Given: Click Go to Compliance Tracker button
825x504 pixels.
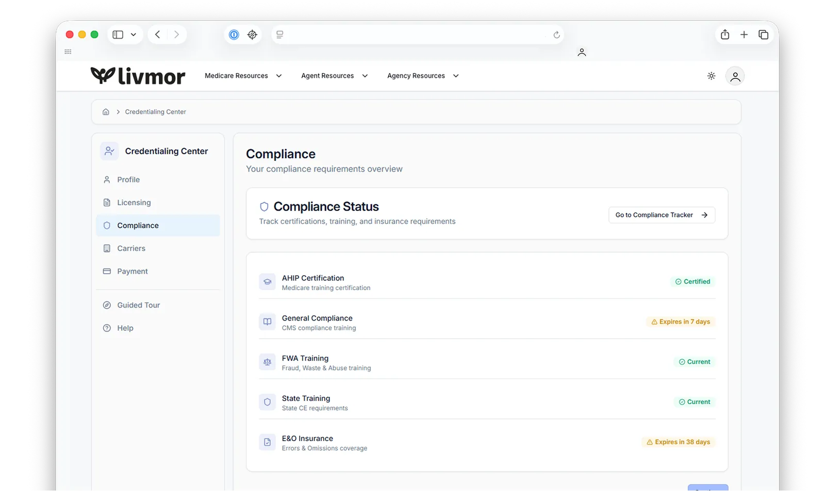Looking at the screenshot, I should tap(662, 215).
